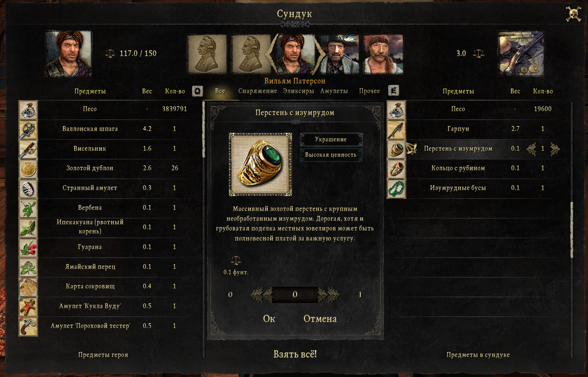Click the harpoon icon in chest
This screenshot has width=588, height=377.
click(396, 129)
